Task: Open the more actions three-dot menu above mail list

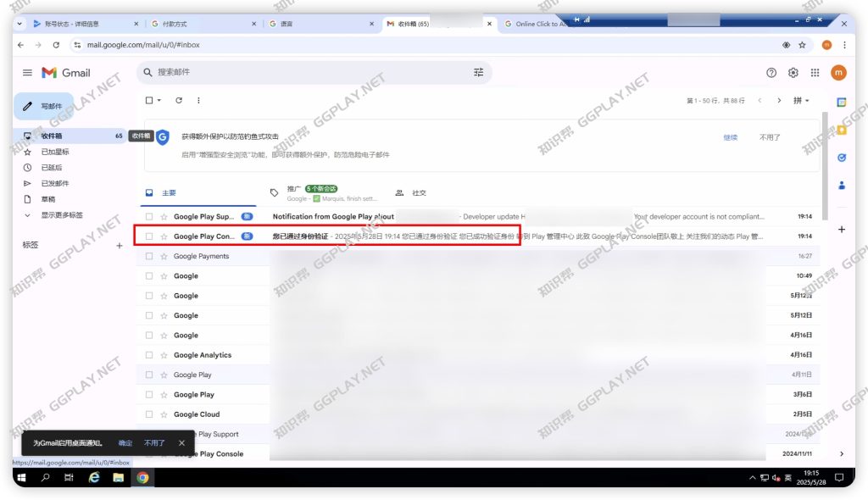Action: pos(198,100)
